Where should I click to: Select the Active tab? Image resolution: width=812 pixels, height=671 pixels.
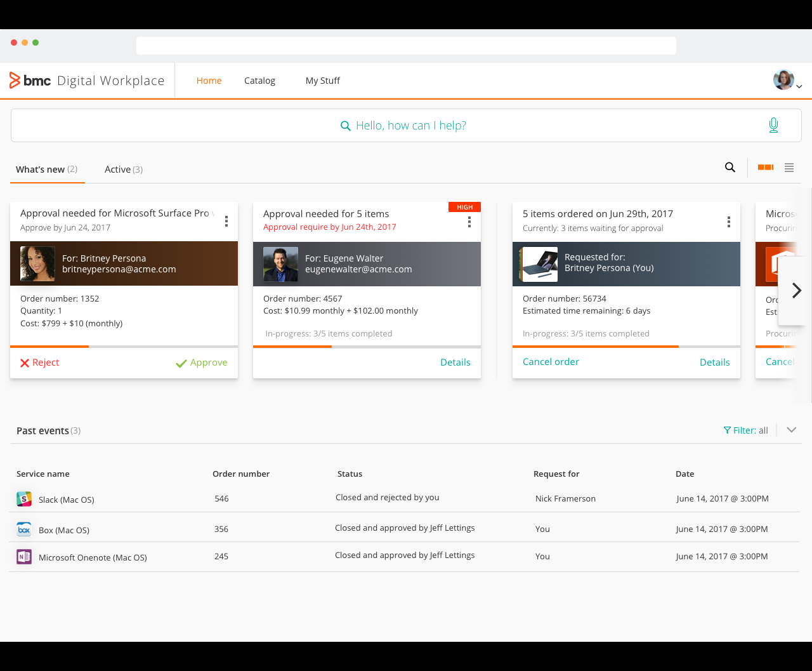pos(124,169)
